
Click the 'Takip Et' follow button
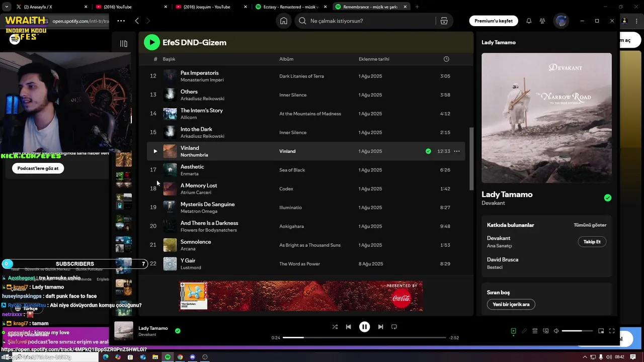(592, 242)
